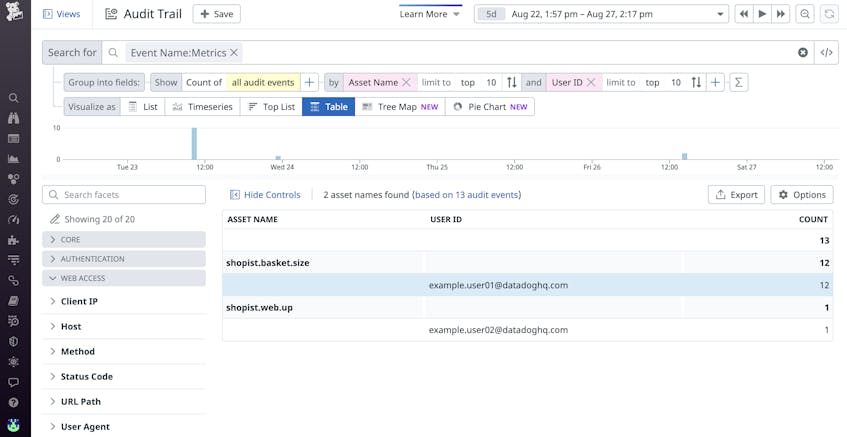Click the small histogram bar near Wed 24
The image size is (847, 437).
coord(278,158)
